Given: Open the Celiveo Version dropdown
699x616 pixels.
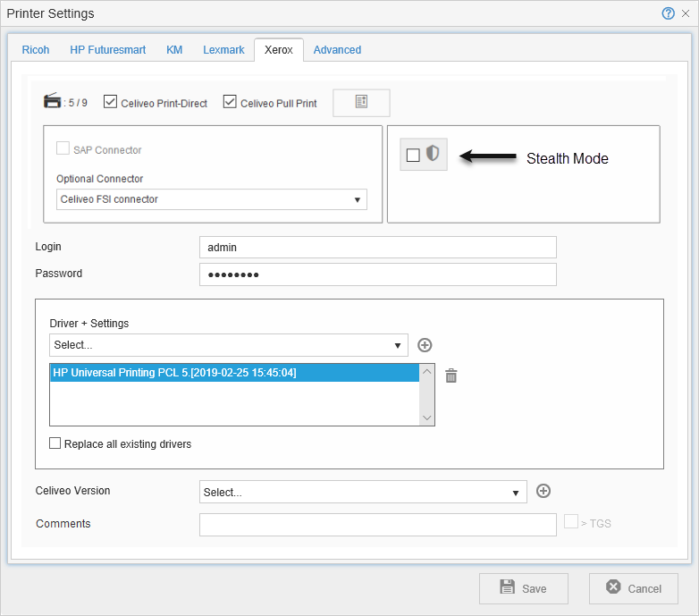Looking at the screenshot, I should (x=363, y=492).
